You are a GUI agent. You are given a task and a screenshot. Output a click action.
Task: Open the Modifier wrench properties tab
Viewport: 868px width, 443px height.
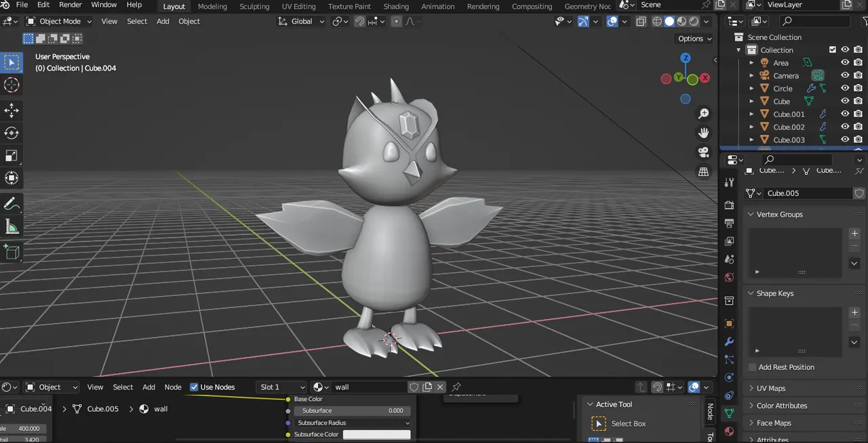click(x=729, y=341)
